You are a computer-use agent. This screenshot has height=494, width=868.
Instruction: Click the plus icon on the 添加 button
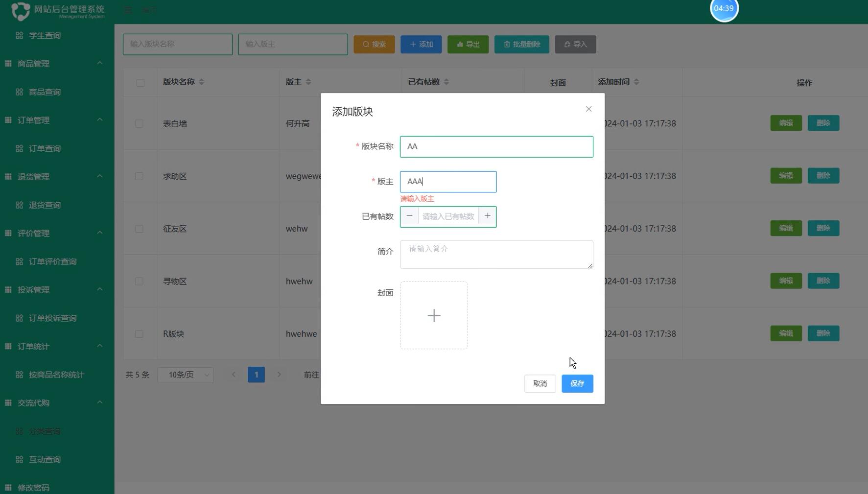pos(413,44)
